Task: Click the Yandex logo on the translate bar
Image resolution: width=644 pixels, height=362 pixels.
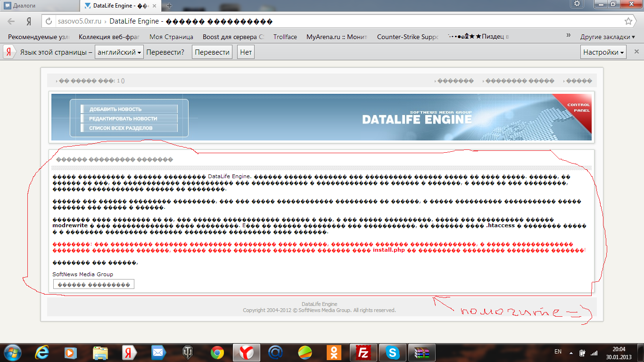Action: pos(9,52)
